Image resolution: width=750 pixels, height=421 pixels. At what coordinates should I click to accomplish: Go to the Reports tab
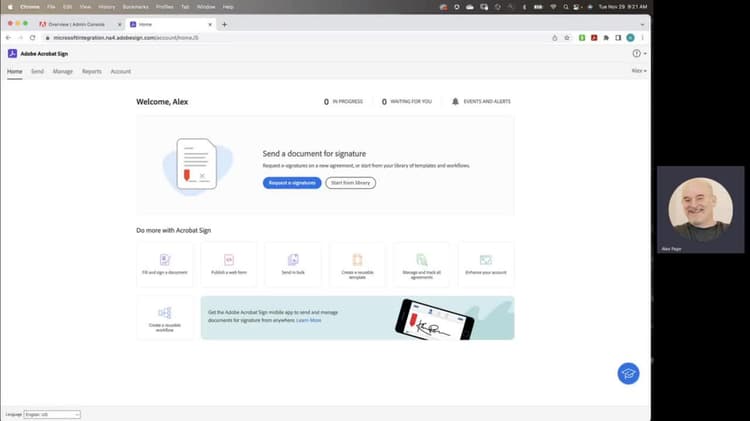click(92, 71)
